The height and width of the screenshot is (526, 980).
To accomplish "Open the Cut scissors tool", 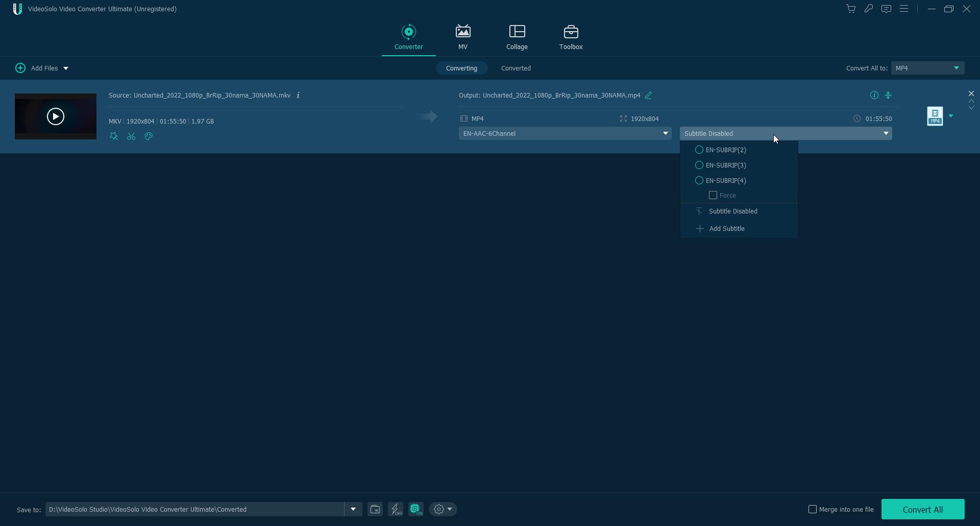I will tap(131, 136).
